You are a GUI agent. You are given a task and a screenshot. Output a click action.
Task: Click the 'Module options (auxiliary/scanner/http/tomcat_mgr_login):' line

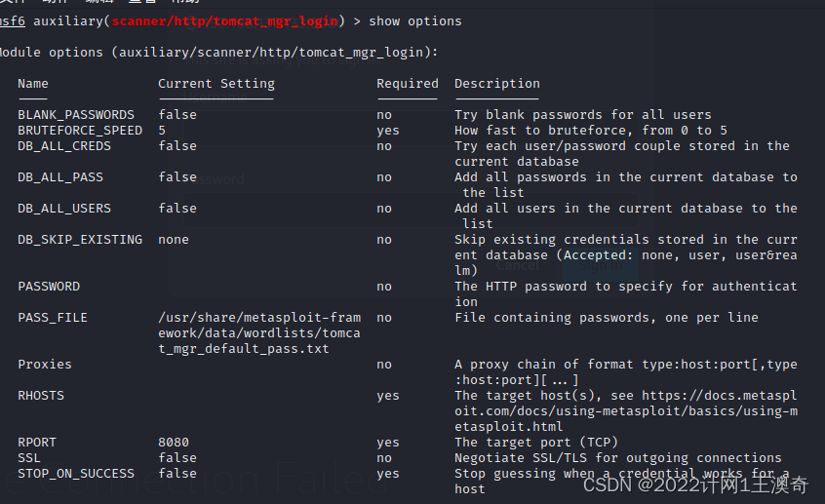(x=218, y=53)
